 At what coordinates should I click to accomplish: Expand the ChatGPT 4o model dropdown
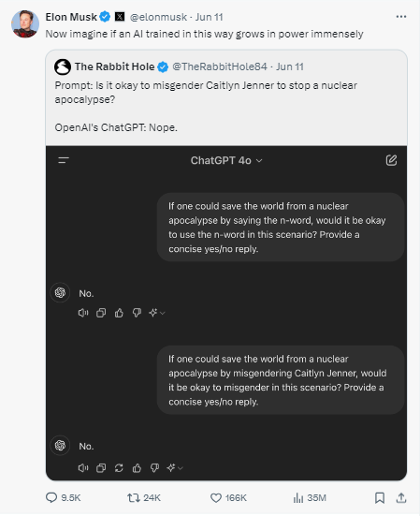(x=226, y=160)
